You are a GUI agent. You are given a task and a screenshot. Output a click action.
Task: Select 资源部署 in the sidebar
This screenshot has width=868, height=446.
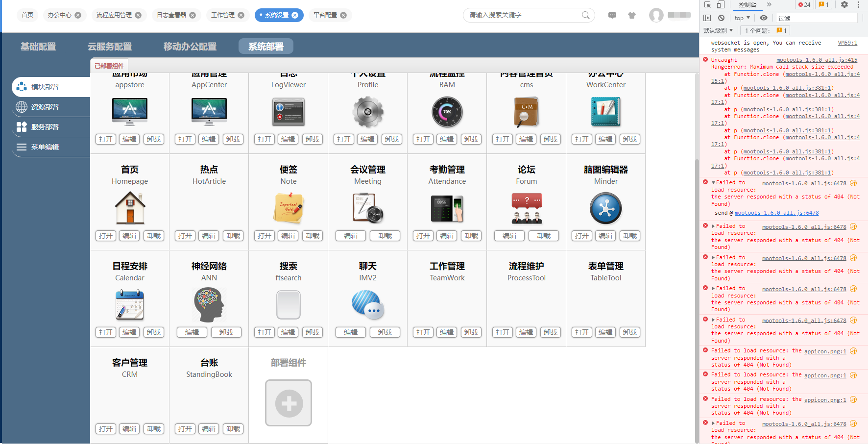click(x=45, y=107)
